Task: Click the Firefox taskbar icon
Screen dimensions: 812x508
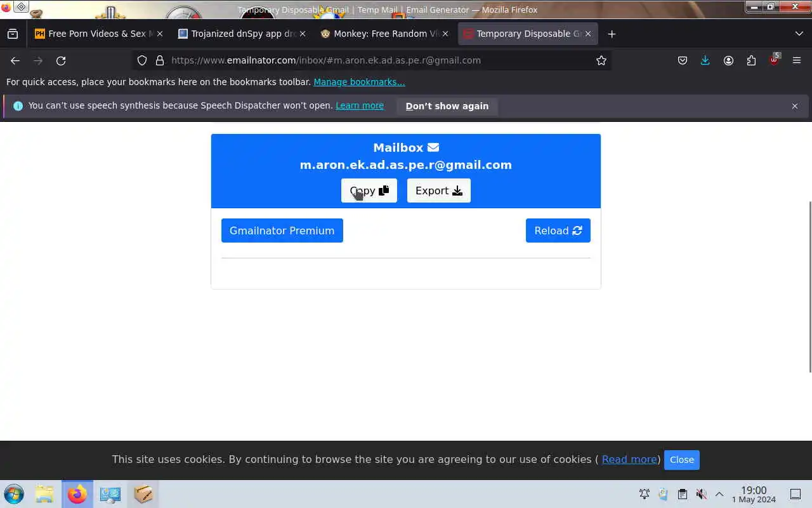Action: point(77,494)
